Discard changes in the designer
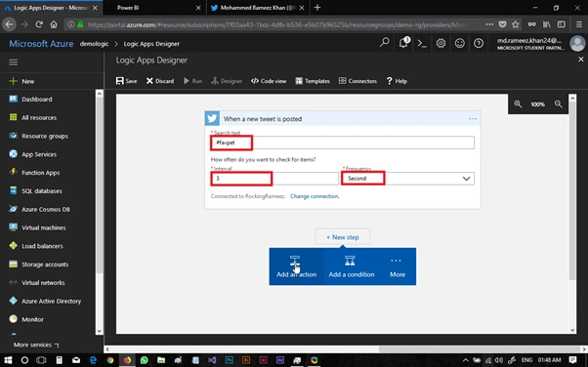Screen dimensions: 588x367 pyautogui.click(x=160, y=81)
